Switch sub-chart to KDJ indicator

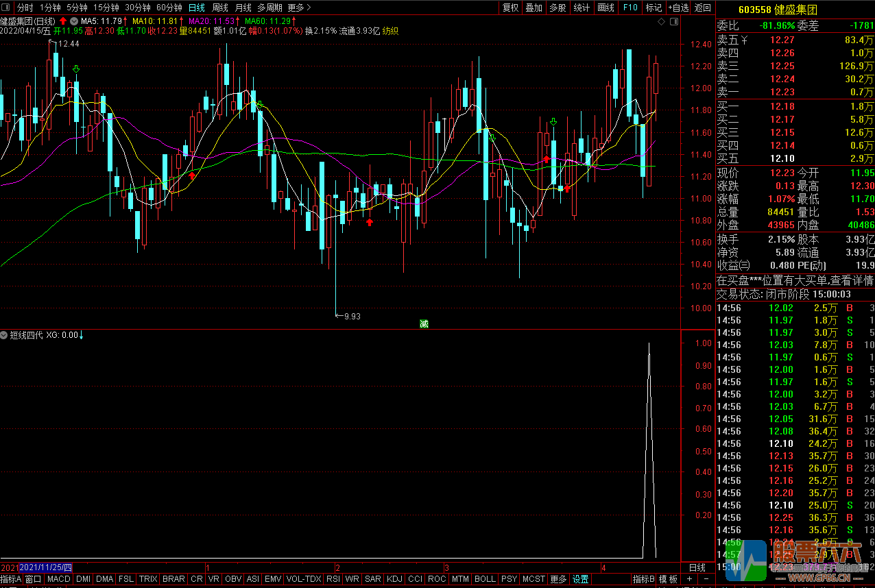pos(395,579)
